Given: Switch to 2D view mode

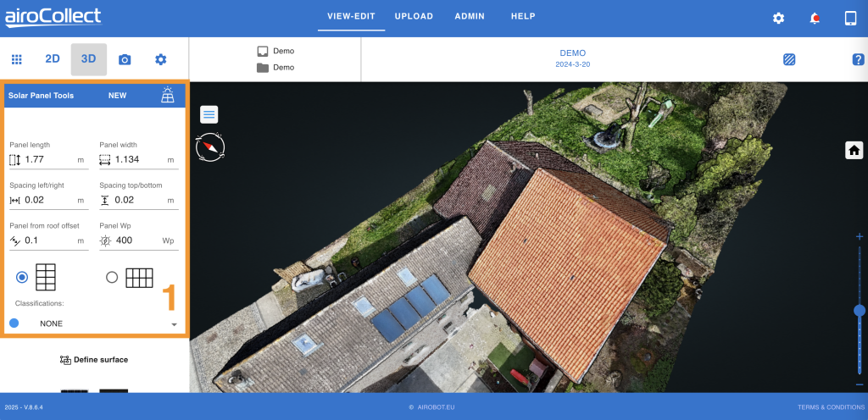Looking at the screenshot, I should [53, 59].
